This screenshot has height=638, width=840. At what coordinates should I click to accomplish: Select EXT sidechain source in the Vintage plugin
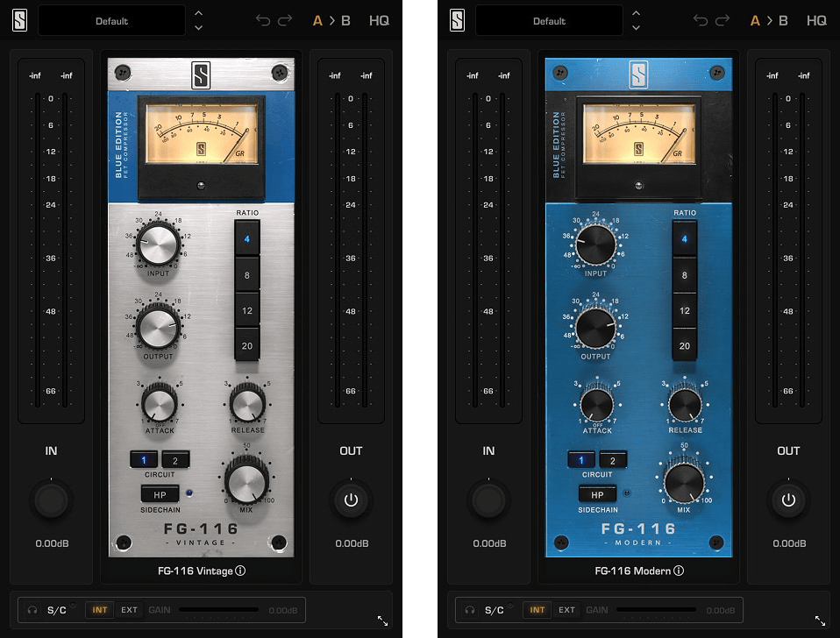tap(129, 610)
